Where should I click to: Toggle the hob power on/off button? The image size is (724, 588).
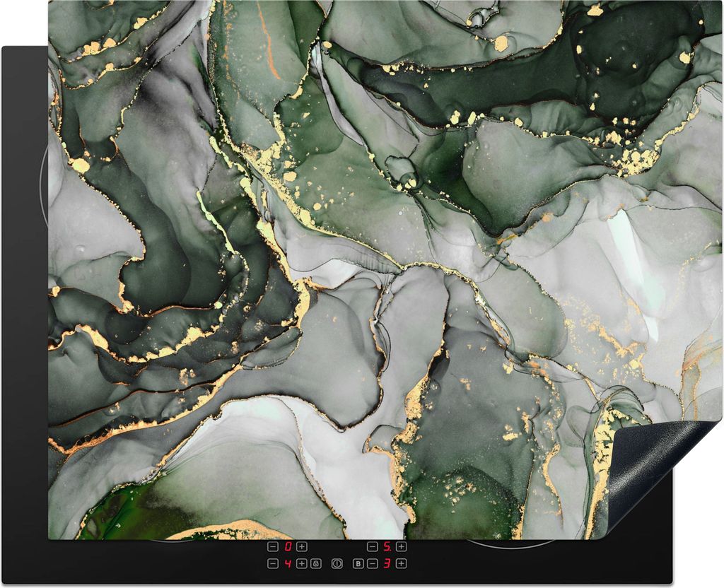[x=337, y=563]
